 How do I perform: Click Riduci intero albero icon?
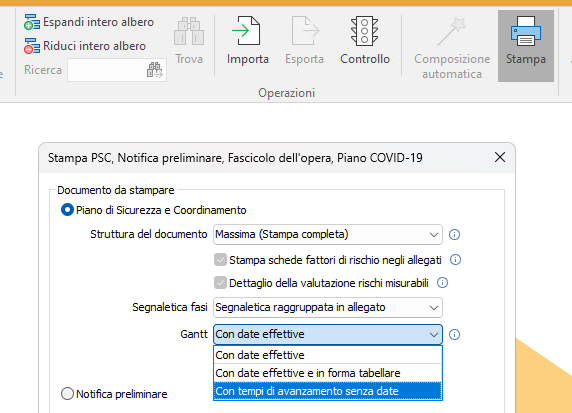[32, 46]
